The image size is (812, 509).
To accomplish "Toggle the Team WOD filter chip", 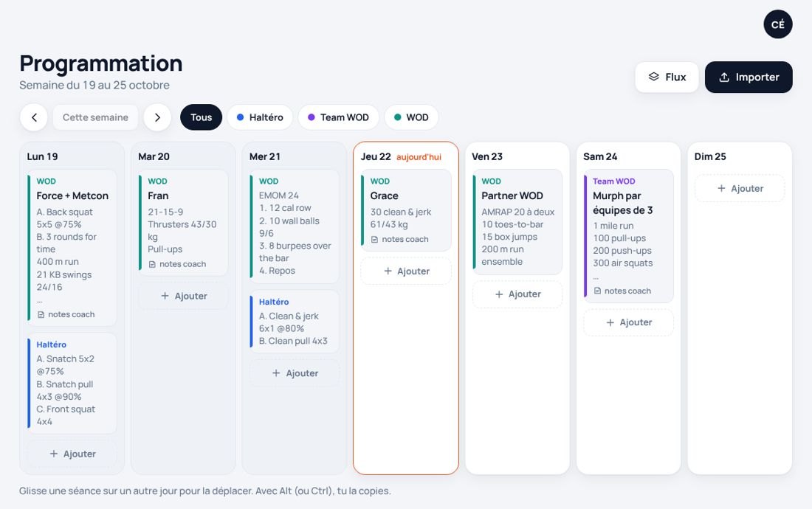I will point(338,117).
